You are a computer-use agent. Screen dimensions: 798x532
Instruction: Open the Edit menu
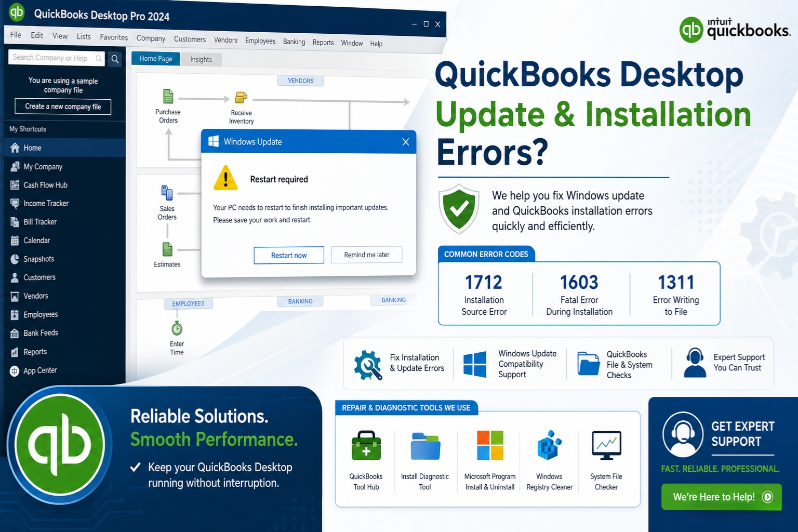click(x=37, y=35)
